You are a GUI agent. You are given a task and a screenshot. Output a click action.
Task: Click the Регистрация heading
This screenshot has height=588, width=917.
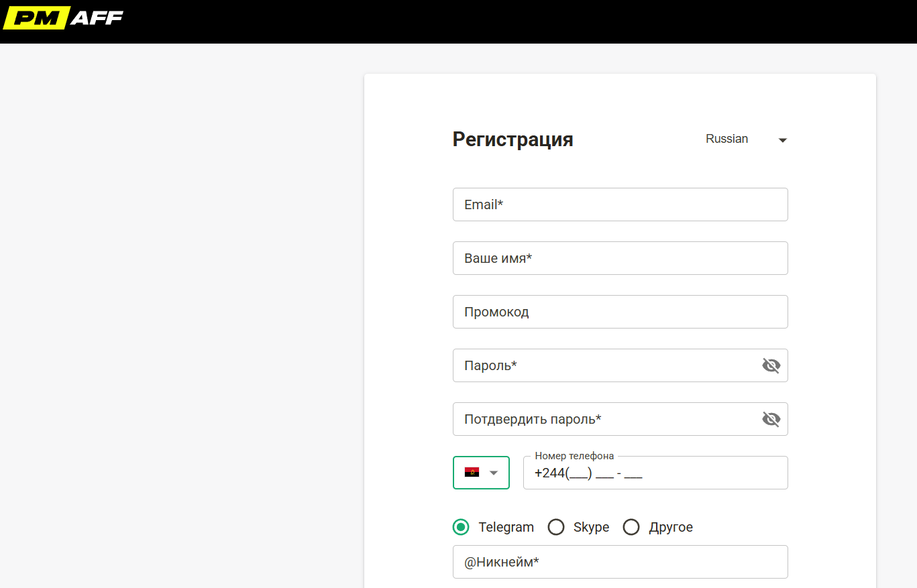point(513,139)
